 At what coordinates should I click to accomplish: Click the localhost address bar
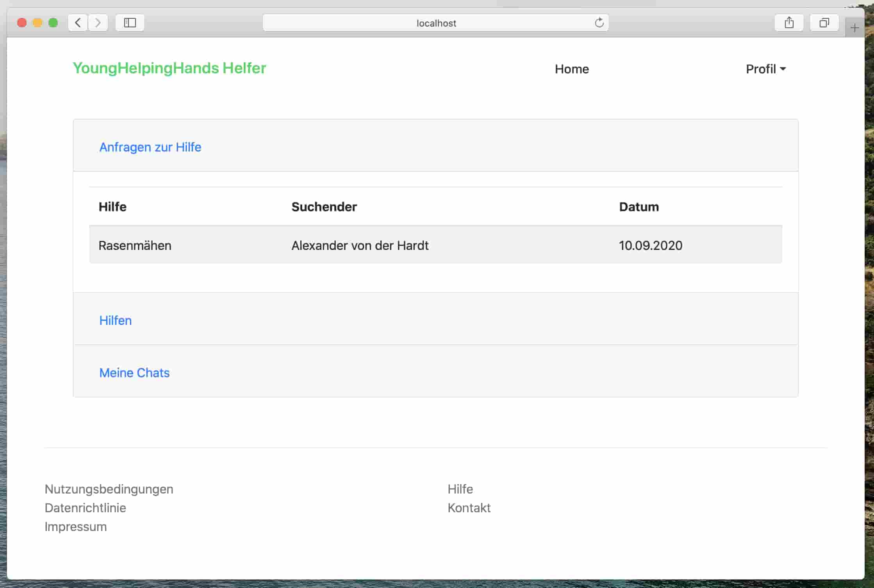pos(435,23)
